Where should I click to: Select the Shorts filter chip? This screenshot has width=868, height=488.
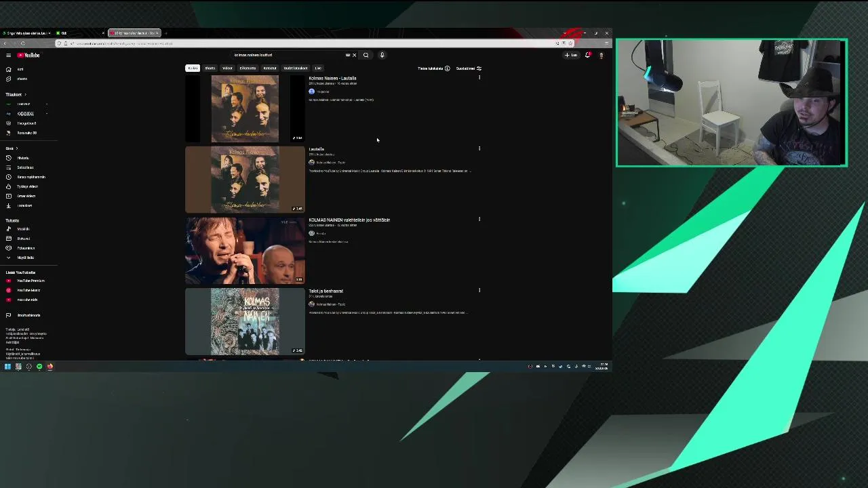click(x=210, y=68)
